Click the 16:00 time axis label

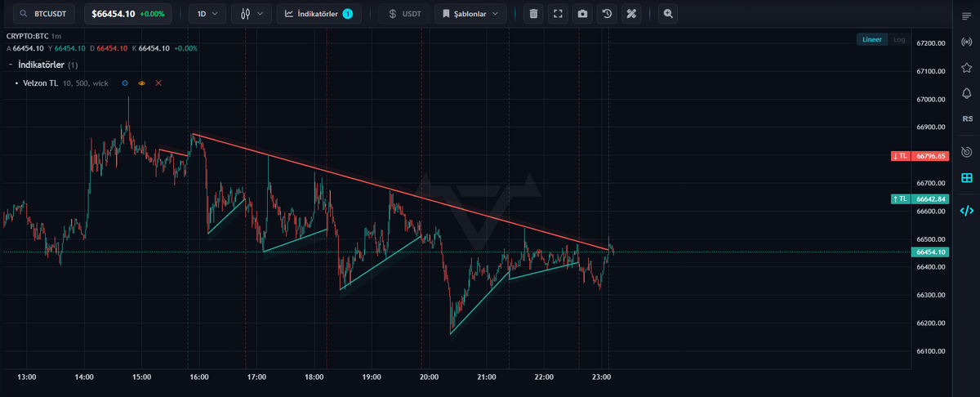(199, 377)
